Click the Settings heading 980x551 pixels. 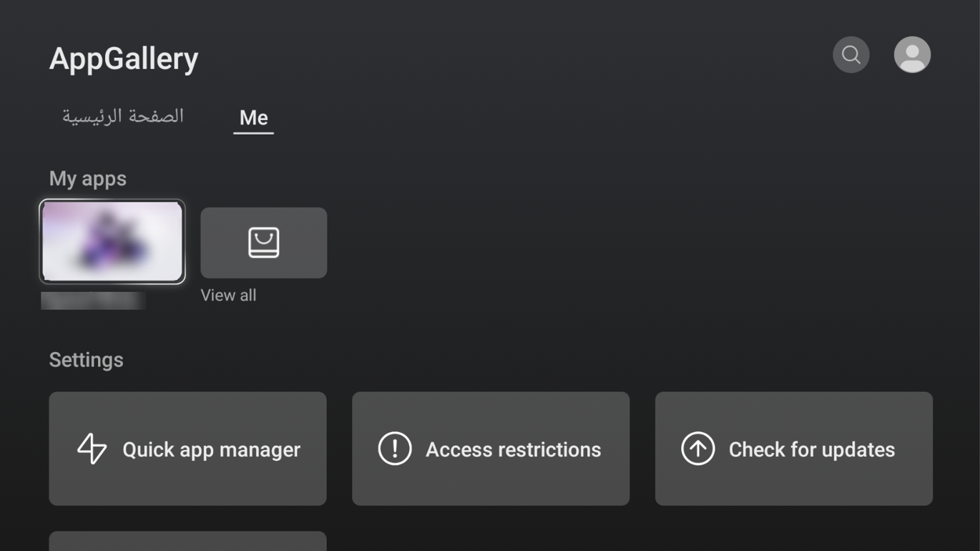pos(86,359)
